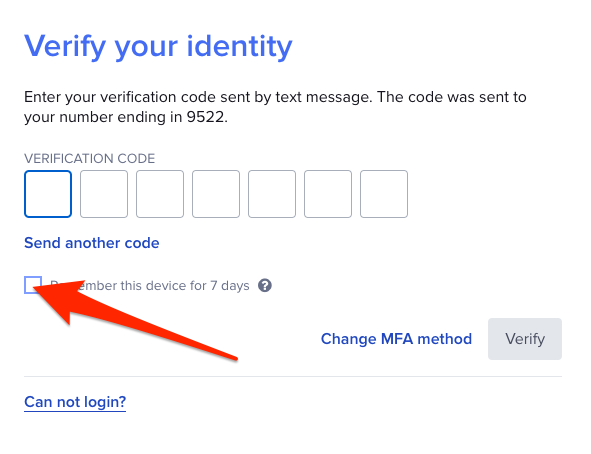Focus the seventh verification code box
591x454 pixels.
384,194
